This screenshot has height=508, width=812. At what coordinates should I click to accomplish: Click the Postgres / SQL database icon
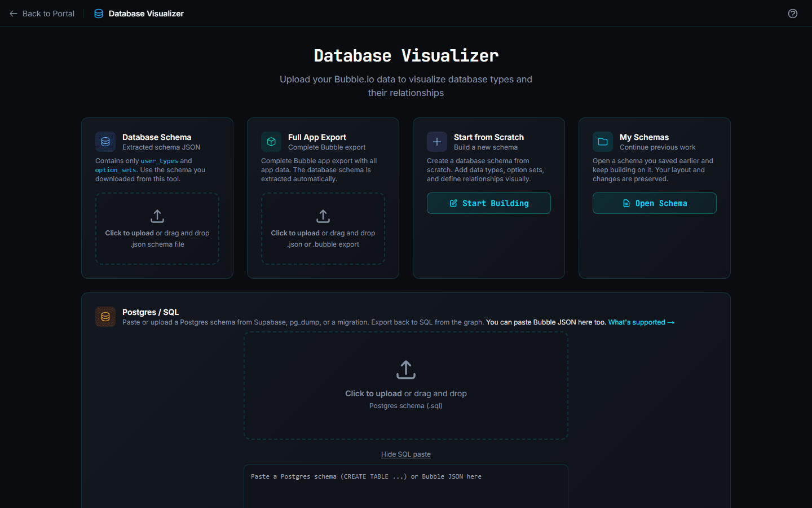click(x=105, y=317)
